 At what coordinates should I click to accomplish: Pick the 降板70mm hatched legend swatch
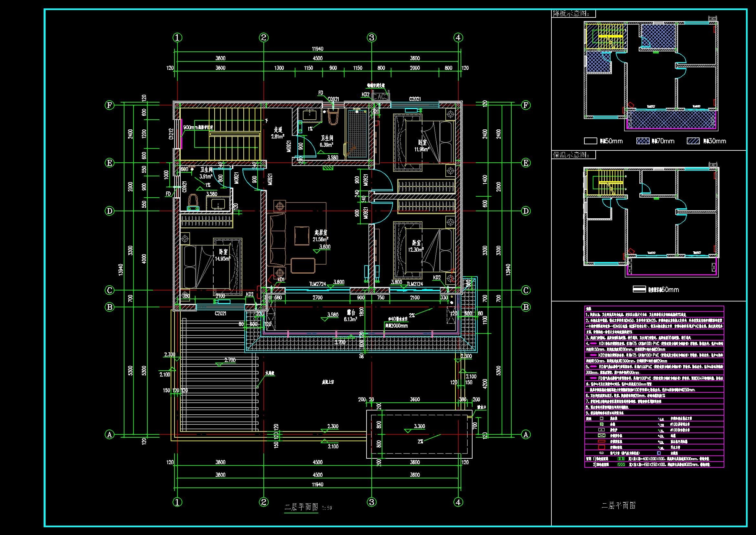click(x=643, y=141)
